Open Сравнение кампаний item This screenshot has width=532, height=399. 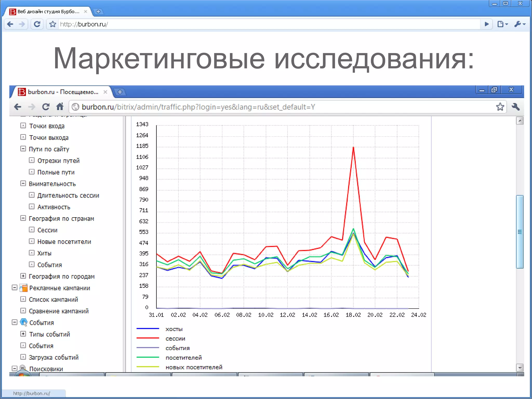[59, 311]
